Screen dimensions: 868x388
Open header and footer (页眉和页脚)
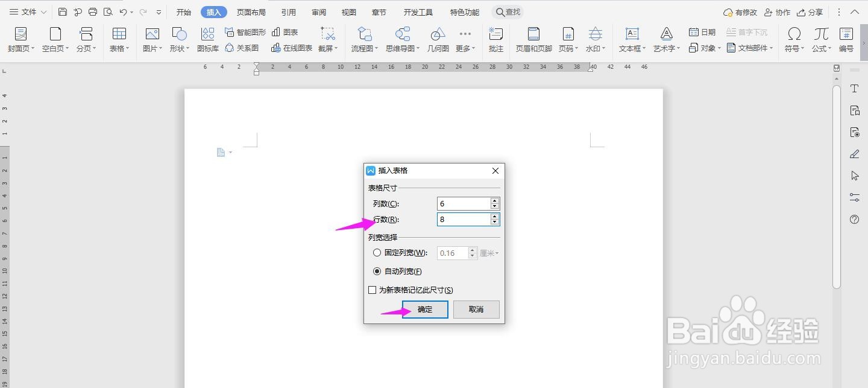coord(533,39)
